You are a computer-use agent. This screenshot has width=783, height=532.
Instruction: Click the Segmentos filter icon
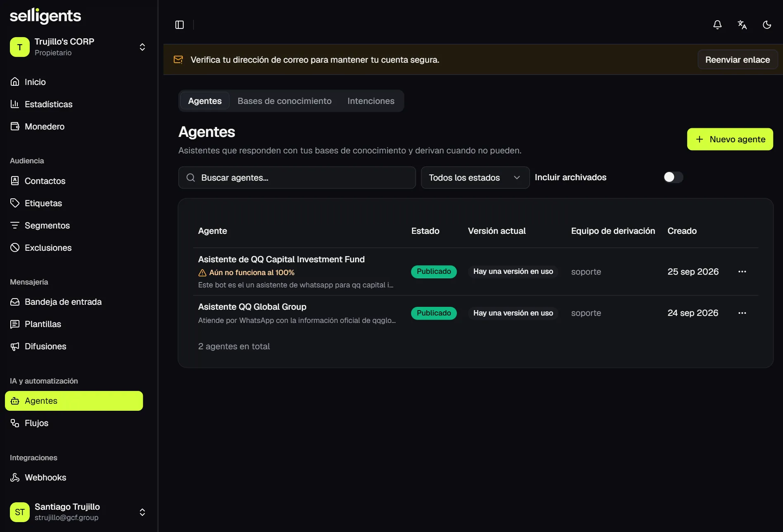(15, 225)
